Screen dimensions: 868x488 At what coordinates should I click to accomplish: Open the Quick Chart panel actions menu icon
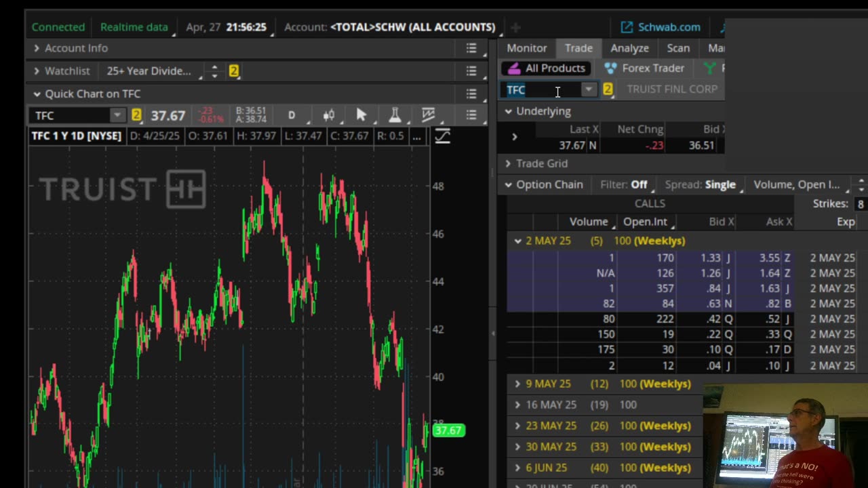coord(471,94)
